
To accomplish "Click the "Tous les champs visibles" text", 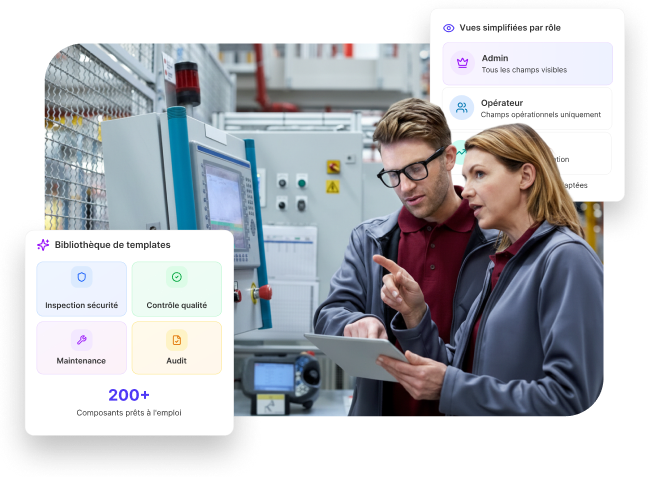I will (524, 70).
